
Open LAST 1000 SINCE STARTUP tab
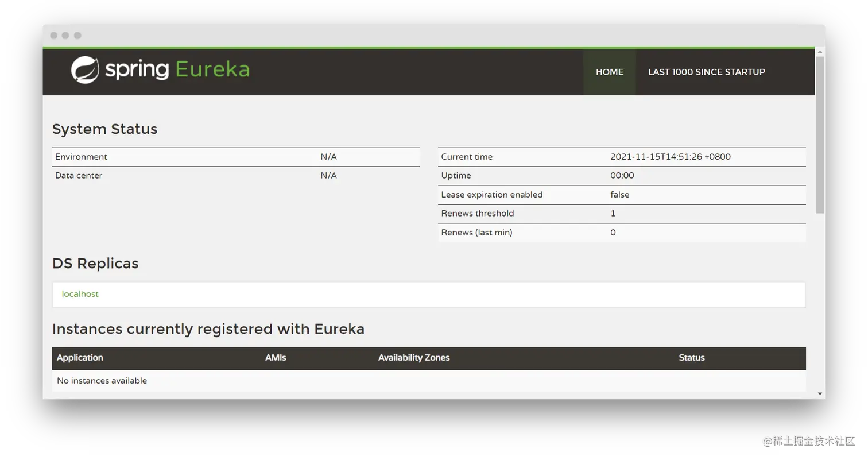(707, 72)
